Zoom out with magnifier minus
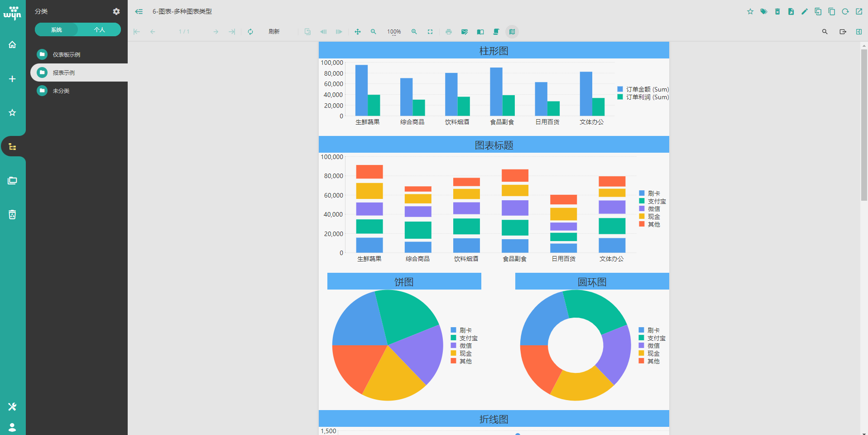Viewport: 868px width, 435px height. 374,32
